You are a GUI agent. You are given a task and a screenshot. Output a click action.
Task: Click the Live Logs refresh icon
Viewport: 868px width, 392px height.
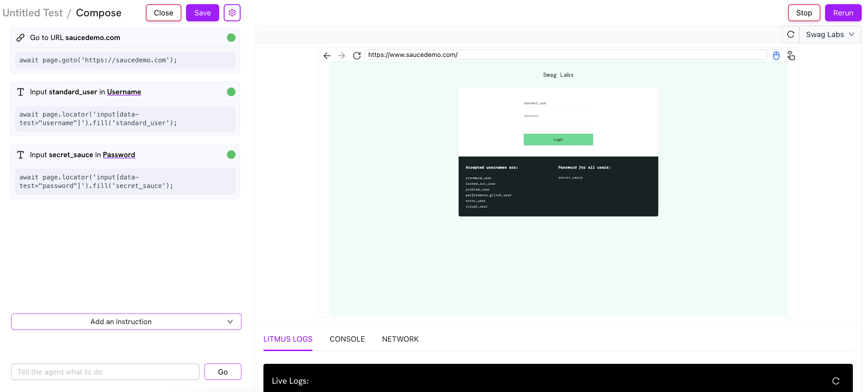click(x=835, y=381)
